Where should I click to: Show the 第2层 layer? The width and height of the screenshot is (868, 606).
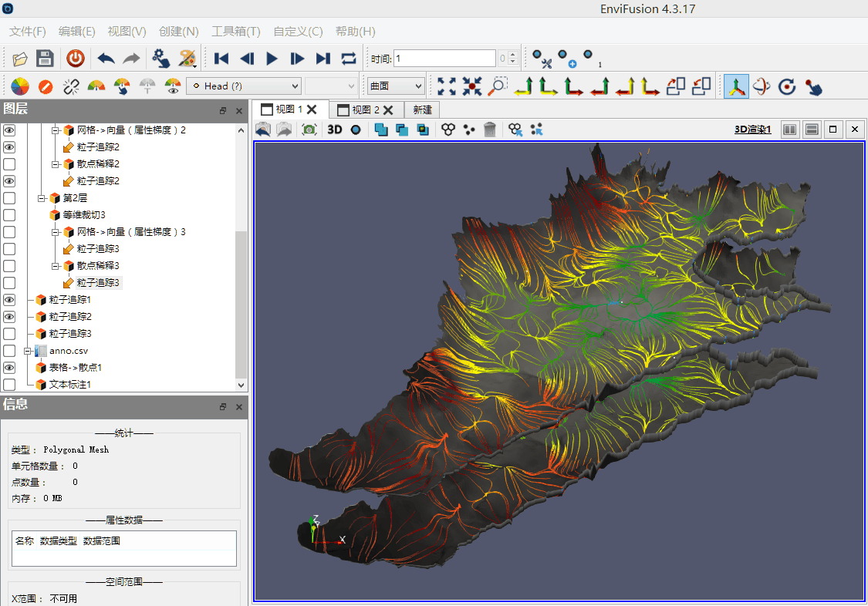(9, 198)
